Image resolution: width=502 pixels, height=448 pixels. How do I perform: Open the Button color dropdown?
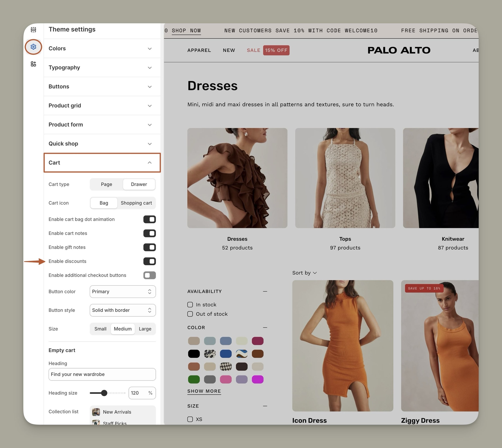coord(122,292)
